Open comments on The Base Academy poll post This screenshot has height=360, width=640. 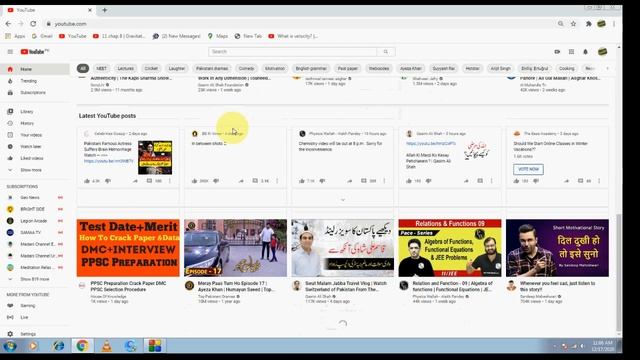pyautogui.click(x=580, y=181)
